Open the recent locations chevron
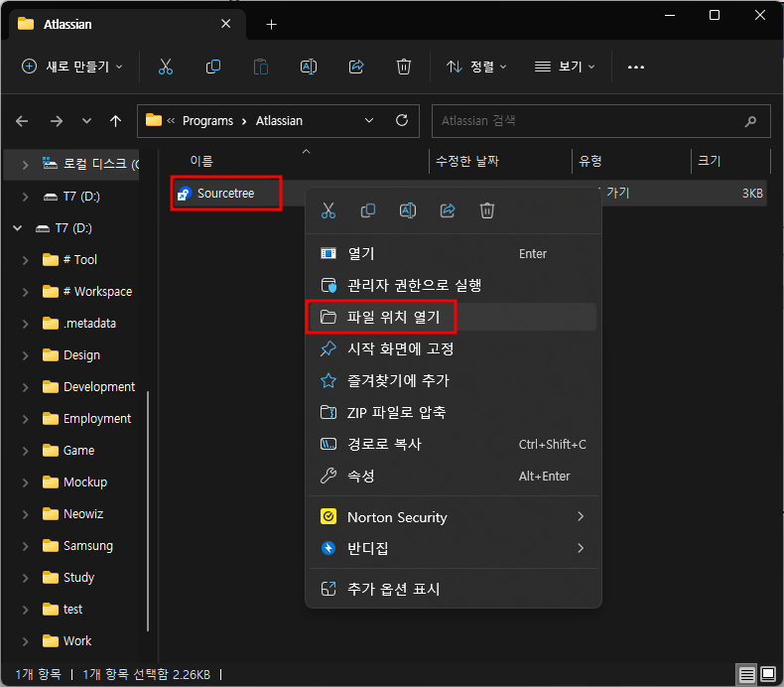Viewport: 784px width, 687px height. coord(86,121)
